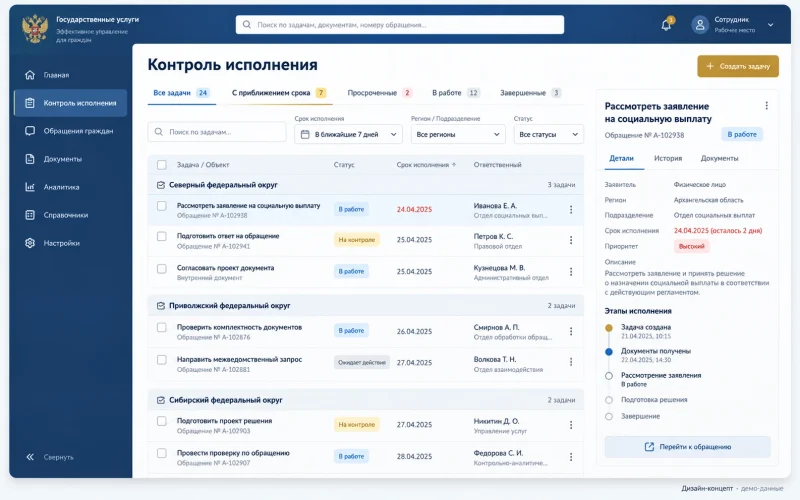This screenshot has width=800, height=500.
Task: Collapse the Сибирский федеральный округ group
Action: (x=161, y=401)
